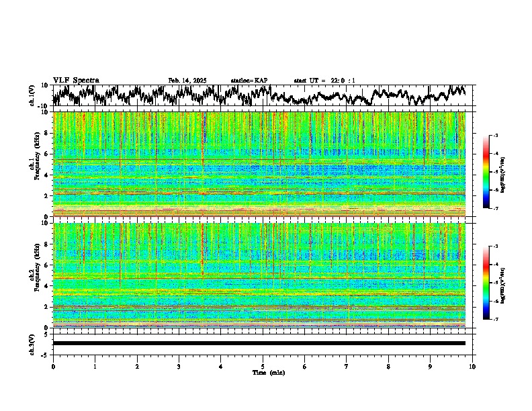Click the "VLF Spectra" title text
Screen dimensions: 532x411
pyautogui.click(x=76, y=81)
